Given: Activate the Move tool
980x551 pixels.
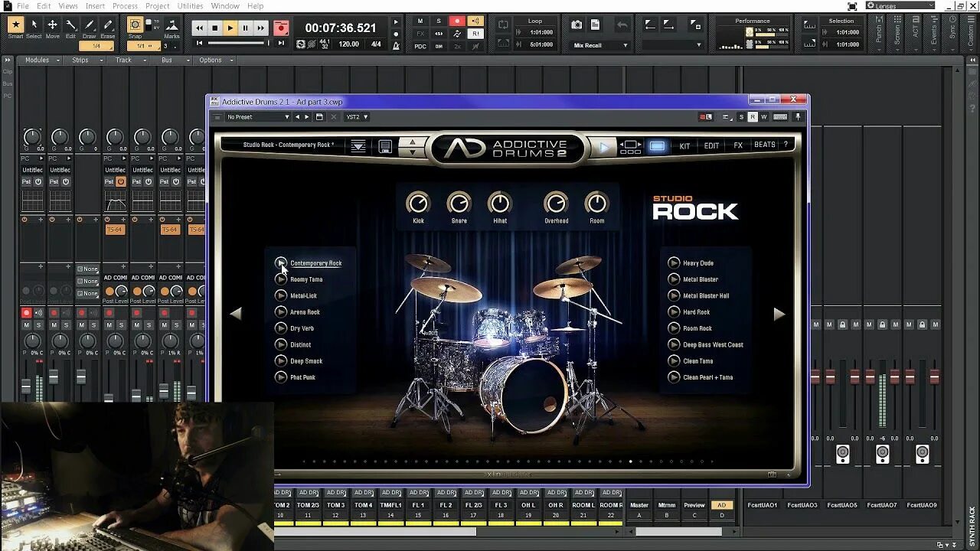Looking at the screenshot, I should (52, 28).
